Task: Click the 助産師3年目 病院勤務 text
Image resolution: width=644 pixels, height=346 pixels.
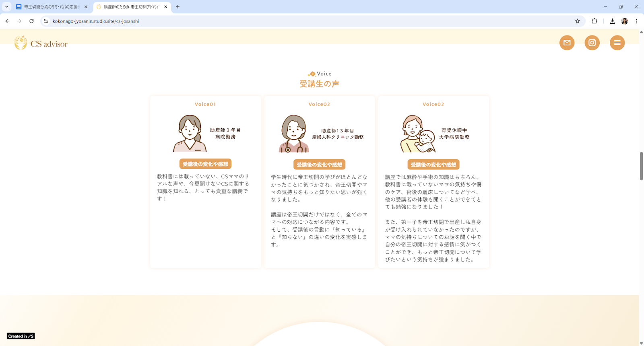Action: point(225,134)
